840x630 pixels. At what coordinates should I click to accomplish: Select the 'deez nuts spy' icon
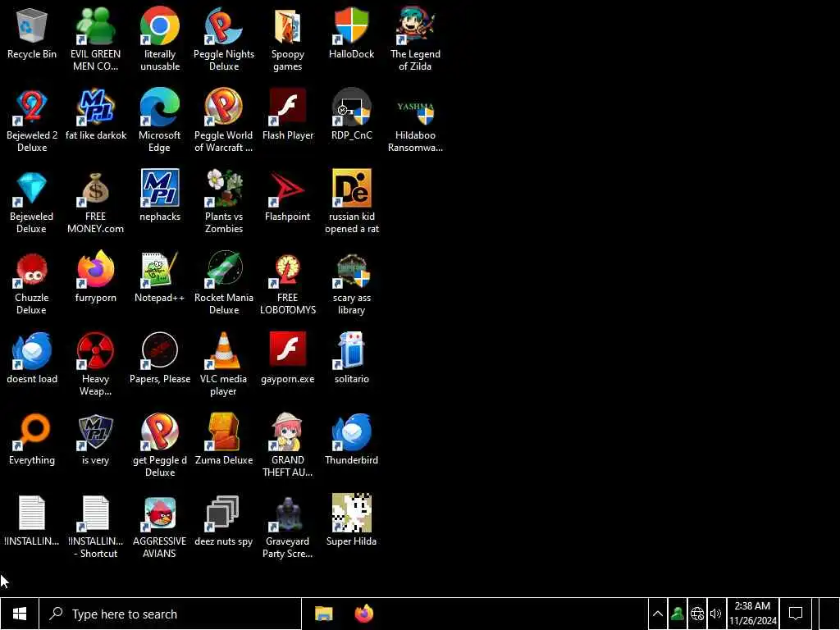point(223,514)
